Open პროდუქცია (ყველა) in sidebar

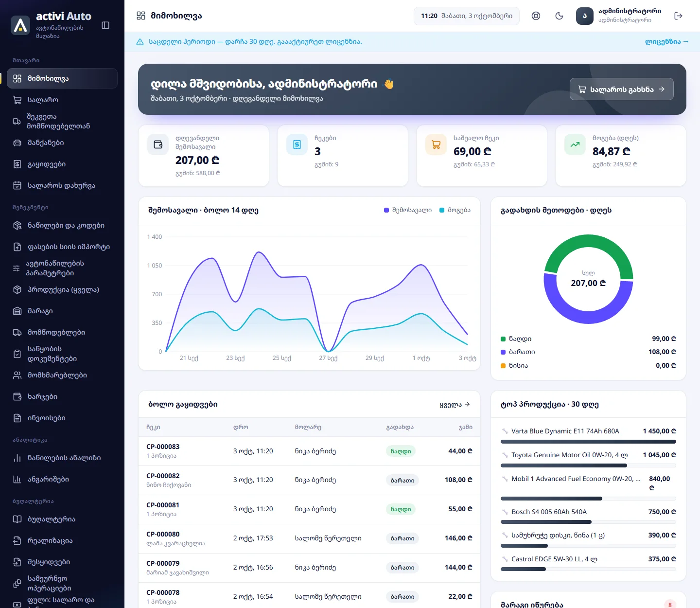62,289
